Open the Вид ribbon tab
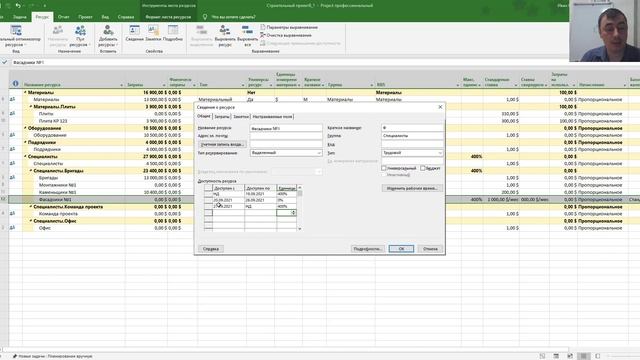 [105, 17]
